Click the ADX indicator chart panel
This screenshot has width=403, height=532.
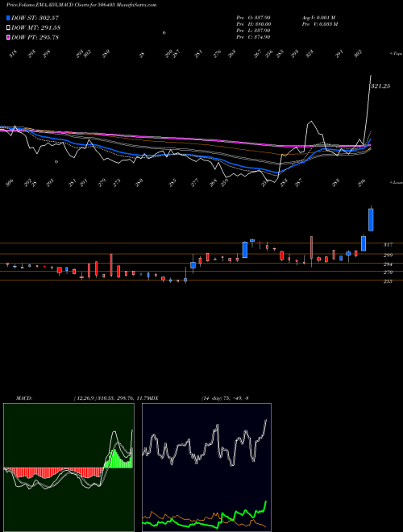click(x=206, y=468)
